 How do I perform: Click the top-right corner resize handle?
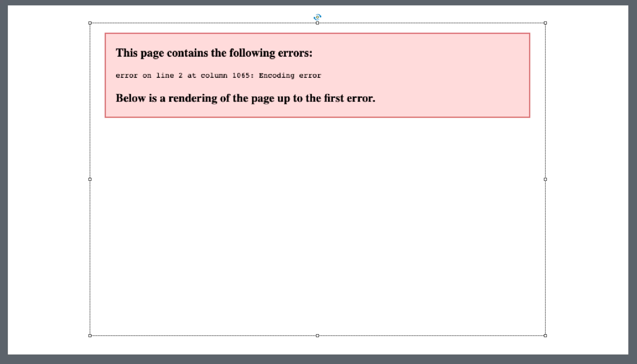pos(545,23)
